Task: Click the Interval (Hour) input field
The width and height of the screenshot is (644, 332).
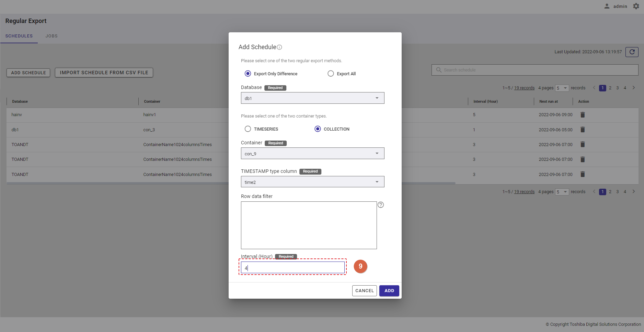Action: tap(293, 267)
